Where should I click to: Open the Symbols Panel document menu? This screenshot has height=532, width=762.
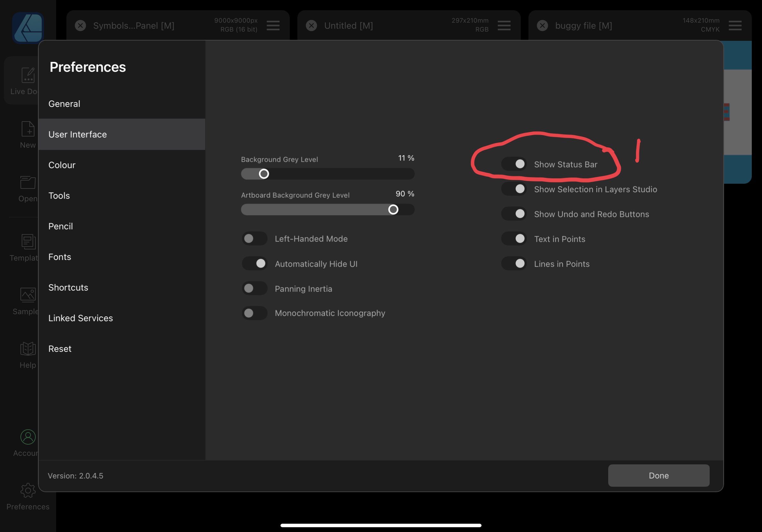[273, 26]
